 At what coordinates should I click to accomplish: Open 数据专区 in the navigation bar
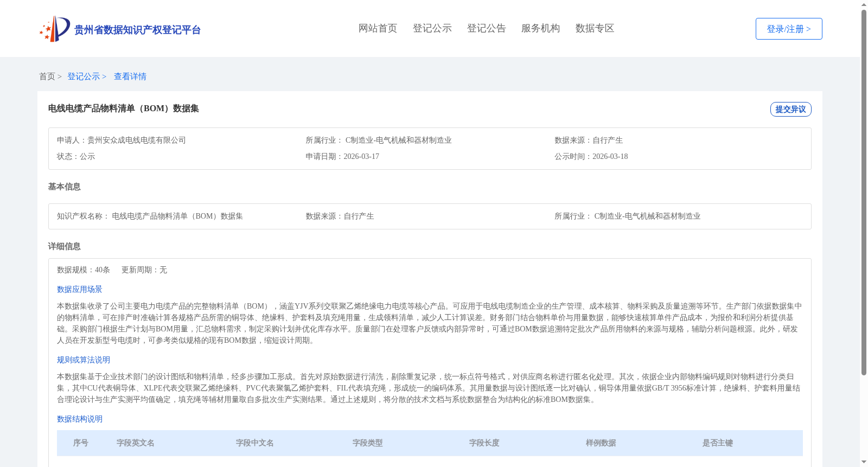pyautogui.click(x=595, y=28)
